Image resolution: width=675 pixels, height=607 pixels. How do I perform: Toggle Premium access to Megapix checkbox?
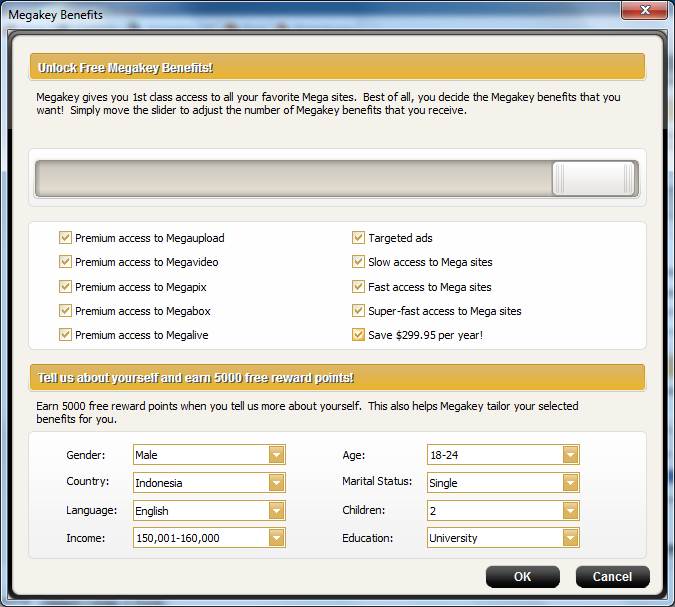point(65,286)
